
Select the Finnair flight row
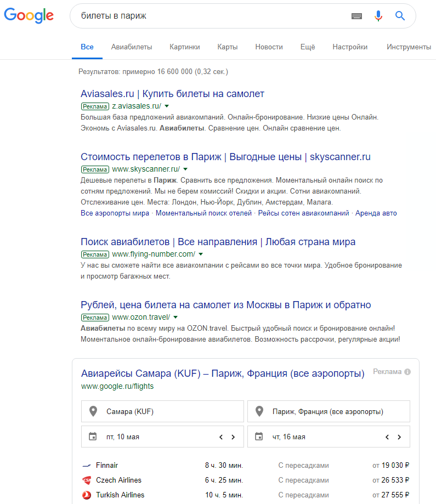coord(246,465)
